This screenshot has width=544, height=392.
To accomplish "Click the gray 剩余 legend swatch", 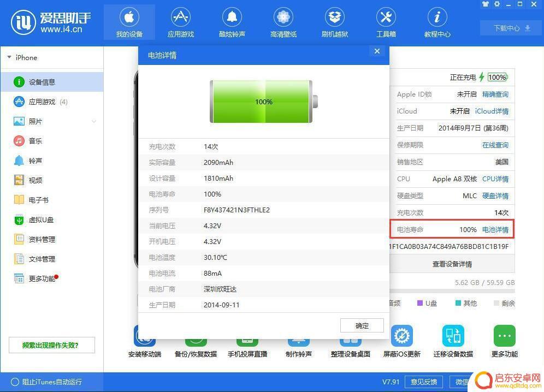I will point(496,303).
